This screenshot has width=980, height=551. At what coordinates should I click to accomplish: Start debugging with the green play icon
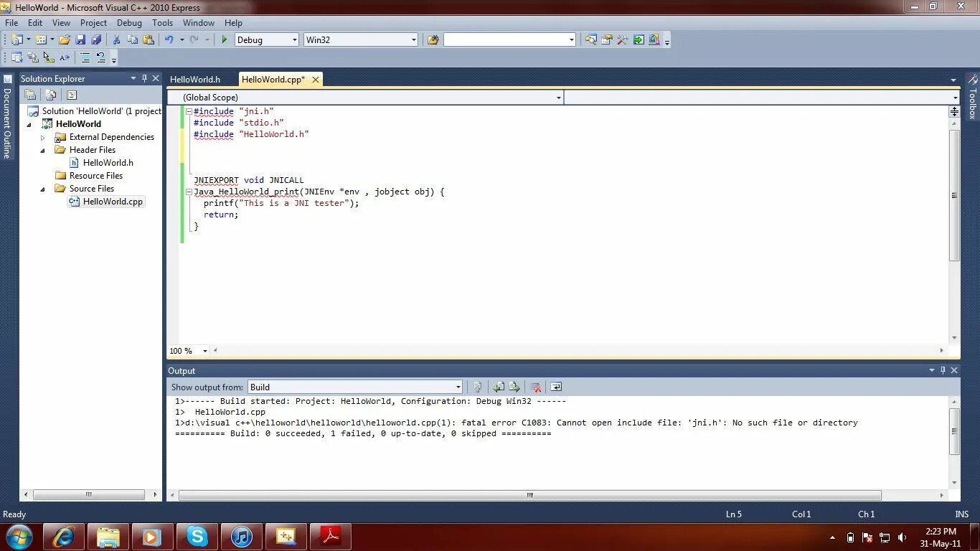224,40
